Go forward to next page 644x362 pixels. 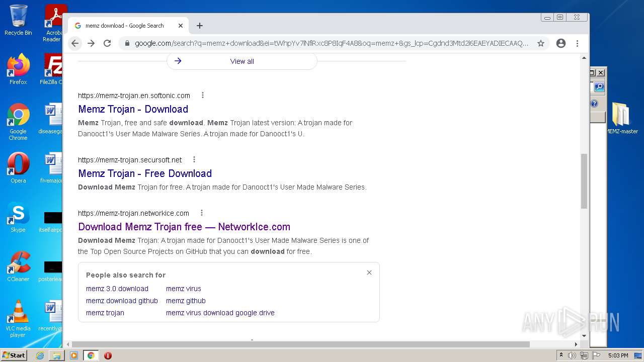pyautogui.click(x=91, y=43)
